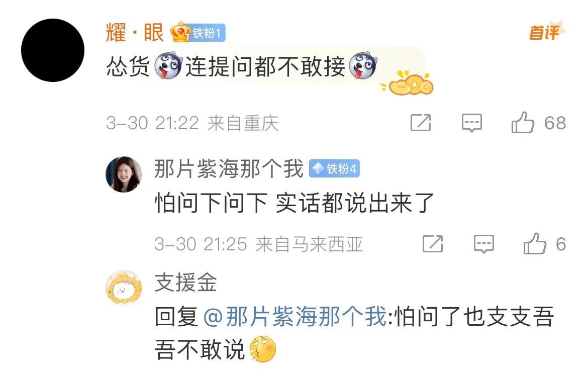Screen dimensions: 588x372
Task: Open 支援金 username profile
Action: click(x=186, y=282)
